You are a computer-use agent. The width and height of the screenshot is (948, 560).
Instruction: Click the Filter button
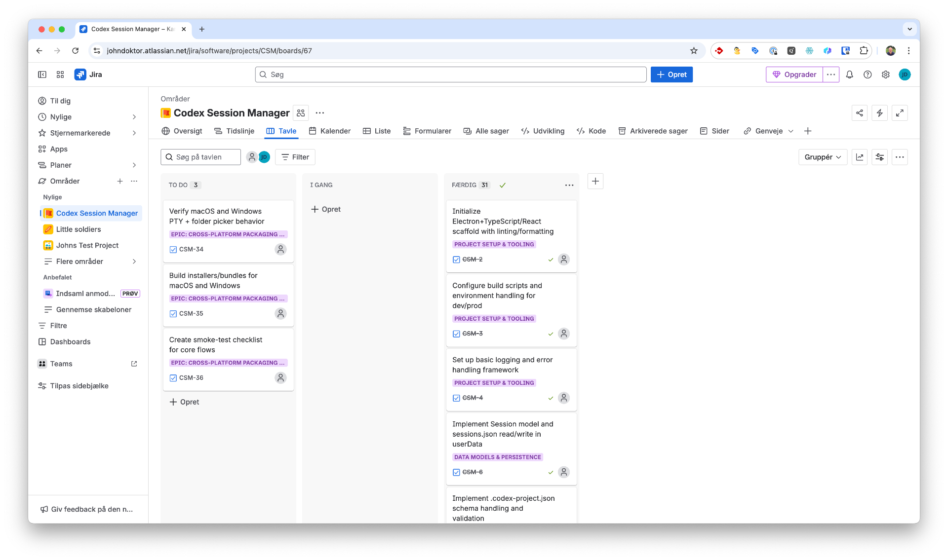[x=295, y=157]
